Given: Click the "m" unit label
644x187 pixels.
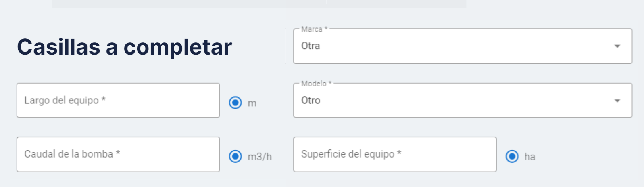Looking at the screenshot, I should pyautogui.click(x=252, y=103).
